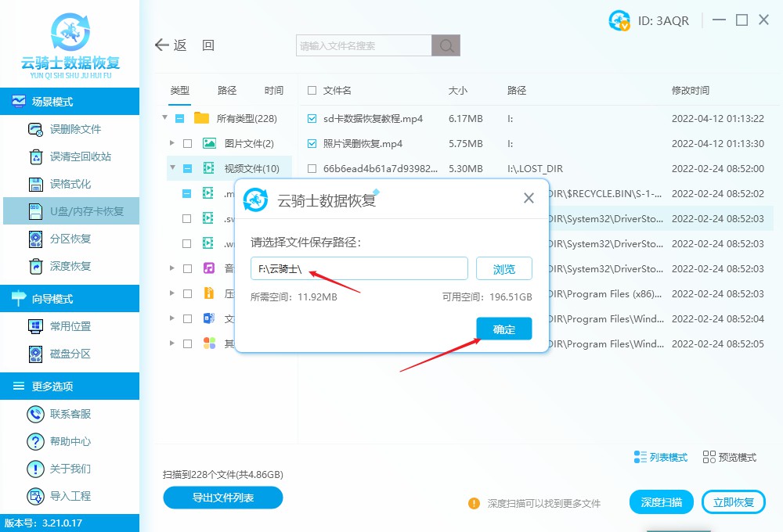Select 分区恢复 in the sidebar
783x532 pixels.
pyautogui.click(x=70, y=239)
